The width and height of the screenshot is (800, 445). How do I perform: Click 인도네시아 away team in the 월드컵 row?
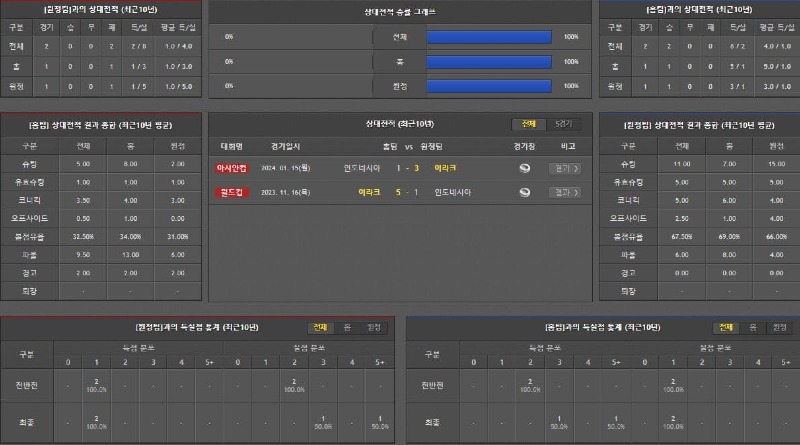(x=453, y=192)
